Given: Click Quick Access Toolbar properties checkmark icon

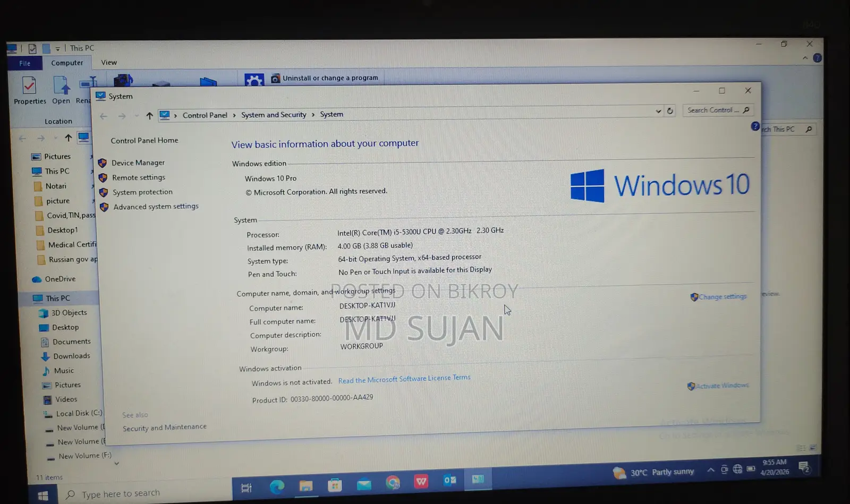Looking at the screenshot, I should pyautogui.click(x=32, y=48).
